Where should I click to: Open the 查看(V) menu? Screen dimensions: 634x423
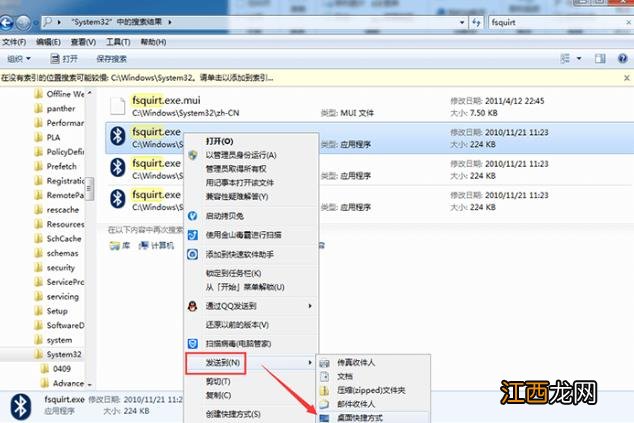pyautogui.click(x=83, y=42)
